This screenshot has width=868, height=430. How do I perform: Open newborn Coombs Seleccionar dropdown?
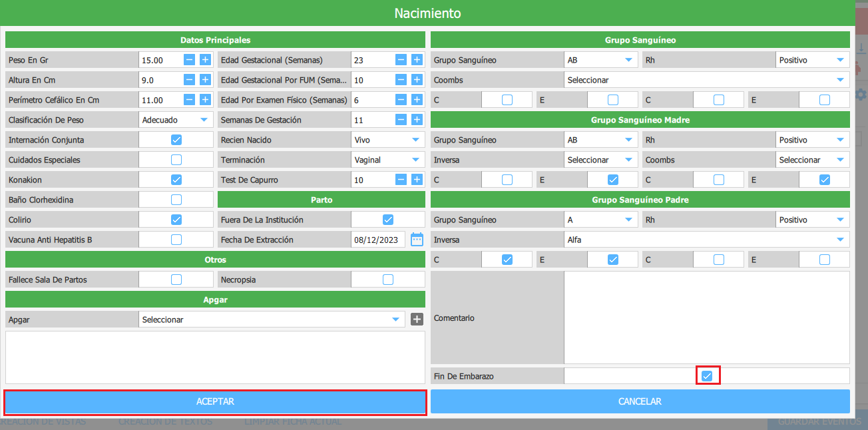(707, 80)
